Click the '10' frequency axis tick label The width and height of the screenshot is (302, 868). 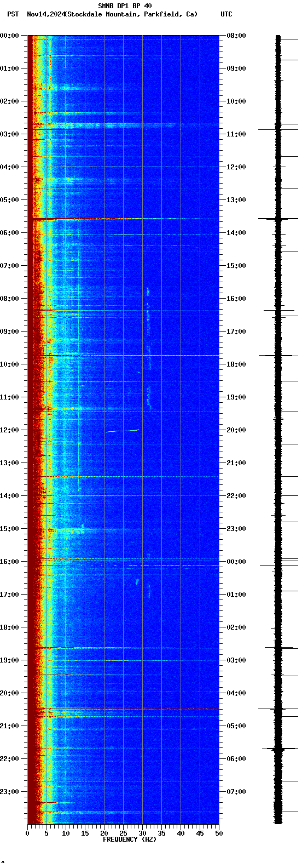pyautogui.click(x=66, y=833)
